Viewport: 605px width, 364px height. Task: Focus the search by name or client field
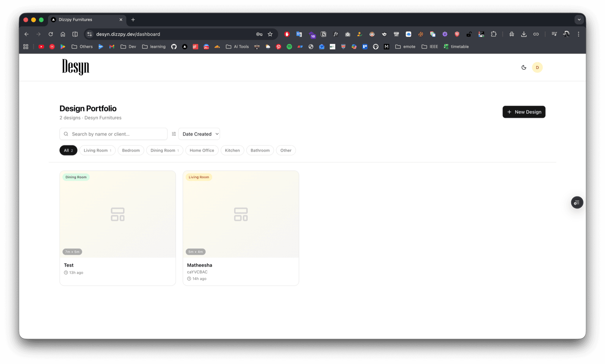tap(113, 134)
